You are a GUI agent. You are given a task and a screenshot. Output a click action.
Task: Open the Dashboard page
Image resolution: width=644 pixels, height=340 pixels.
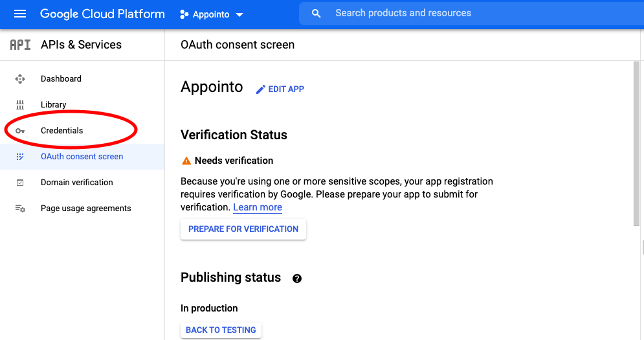[x=61, y=78]
